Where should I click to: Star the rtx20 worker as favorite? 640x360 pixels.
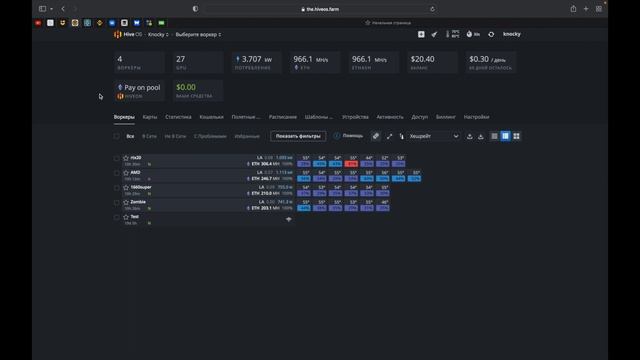pos(126,158)
